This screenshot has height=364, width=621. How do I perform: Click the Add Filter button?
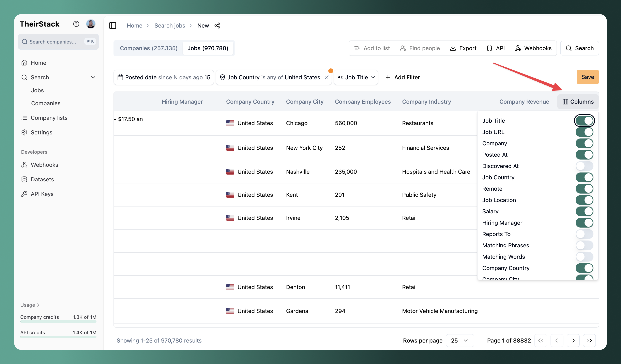[403, 77]
